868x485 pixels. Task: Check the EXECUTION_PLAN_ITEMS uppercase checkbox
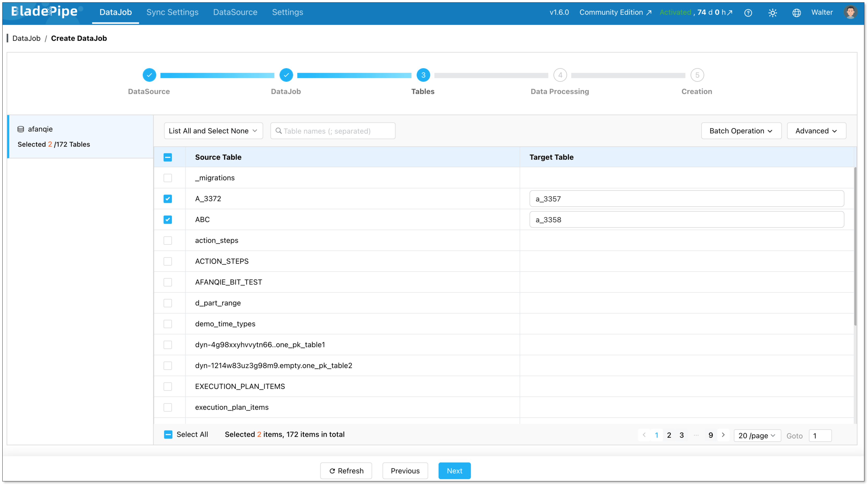(167, 386)
